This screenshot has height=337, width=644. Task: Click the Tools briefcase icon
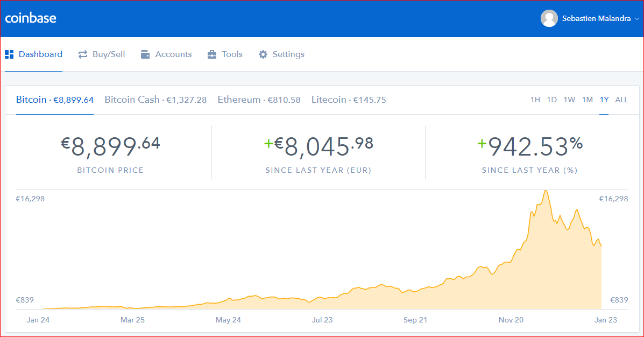(212, 54)
